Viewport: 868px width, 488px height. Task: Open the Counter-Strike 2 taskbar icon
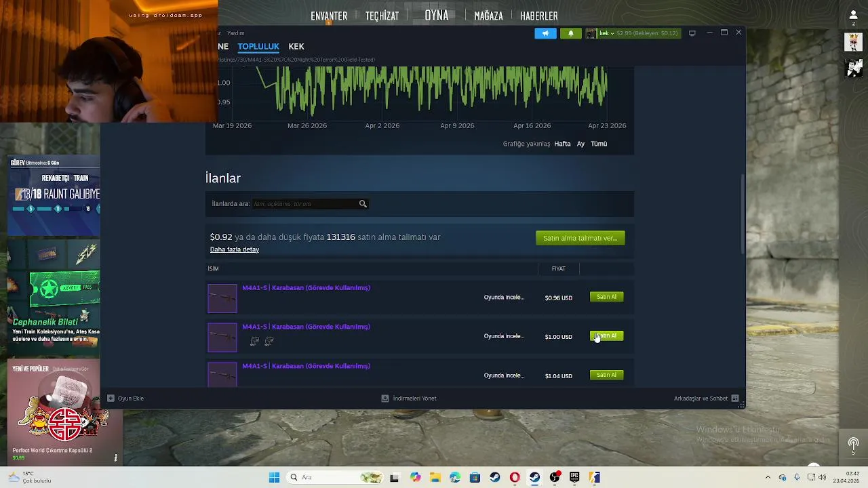click(x=595, y=477)
